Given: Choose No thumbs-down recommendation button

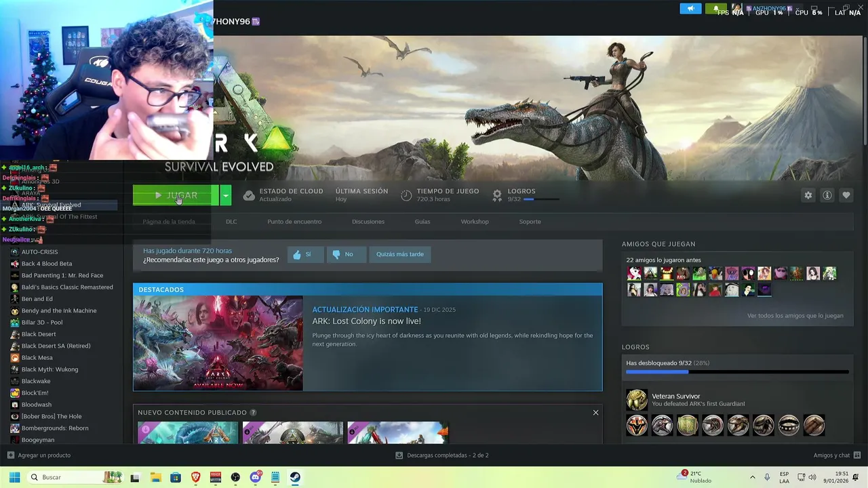Looking at the screenshot, I should [346, 254].
